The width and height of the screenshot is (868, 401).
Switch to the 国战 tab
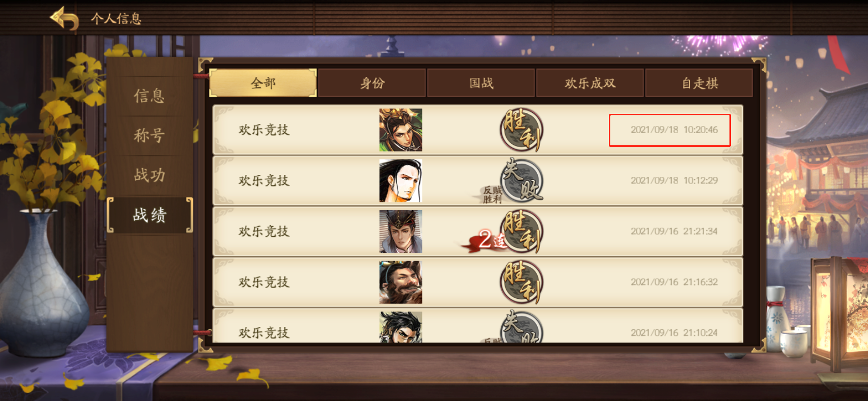481,83
